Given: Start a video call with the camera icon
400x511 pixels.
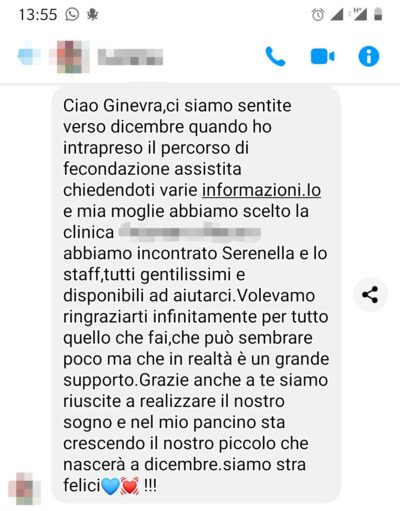Looking at the screenshot, I should tap(322, 56).
